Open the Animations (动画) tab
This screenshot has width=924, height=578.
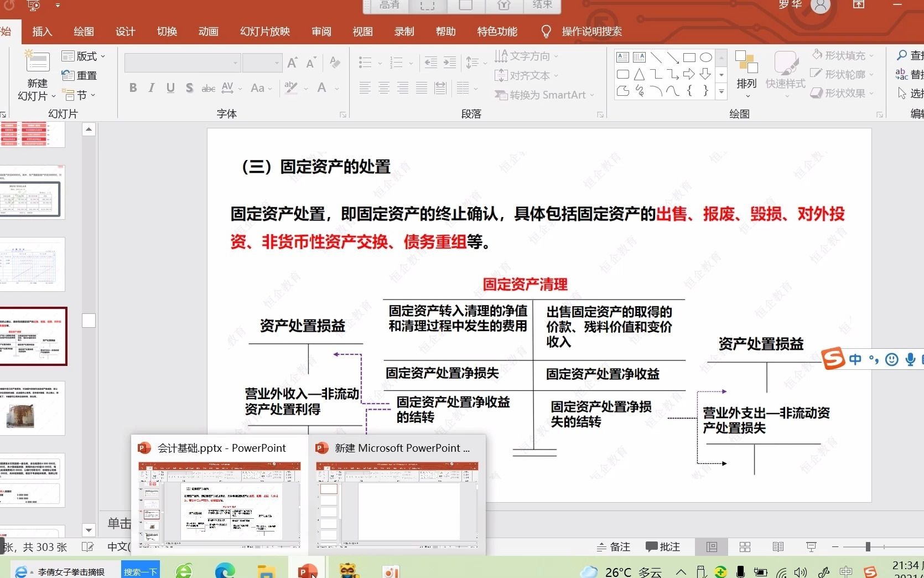click(208, 32)
